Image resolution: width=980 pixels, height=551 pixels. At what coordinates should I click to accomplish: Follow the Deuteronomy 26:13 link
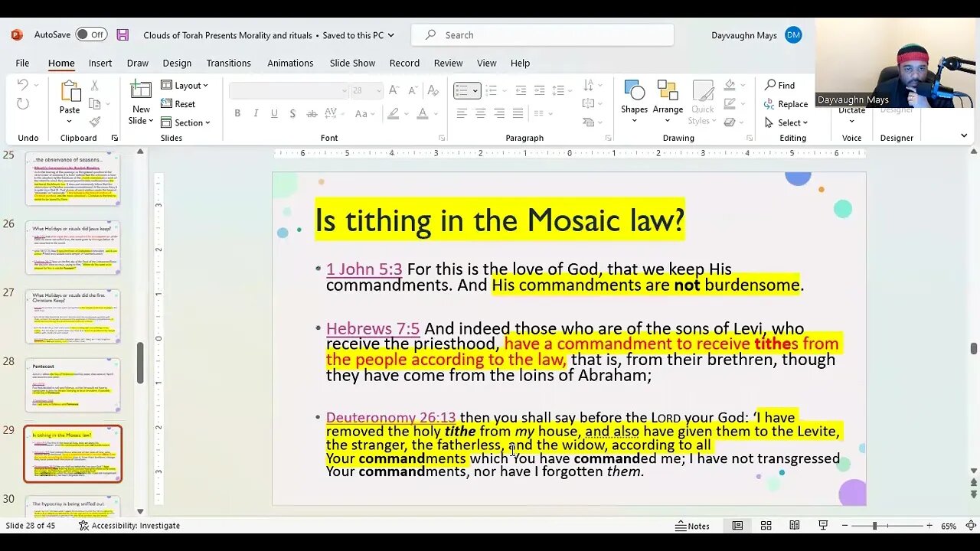(390, 417)
